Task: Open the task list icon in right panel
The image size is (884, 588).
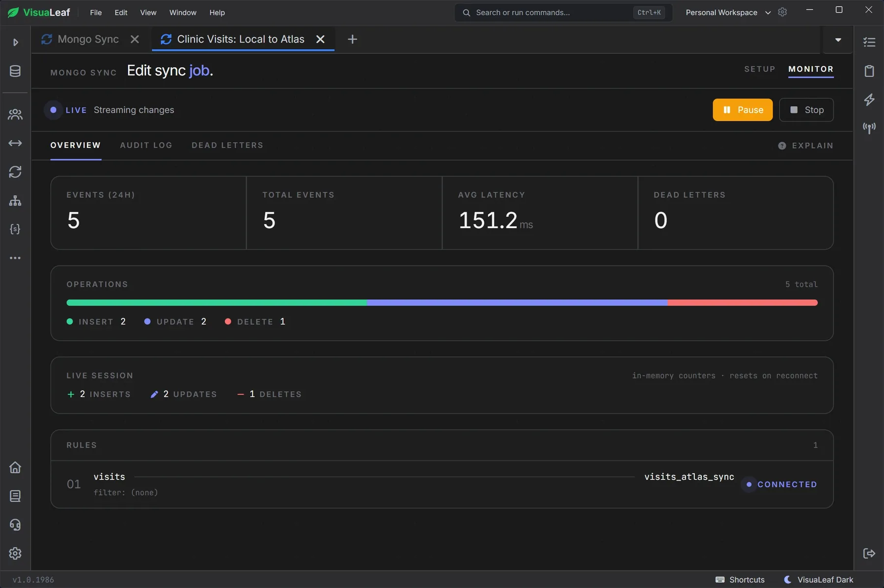Action: pos(869,42)
